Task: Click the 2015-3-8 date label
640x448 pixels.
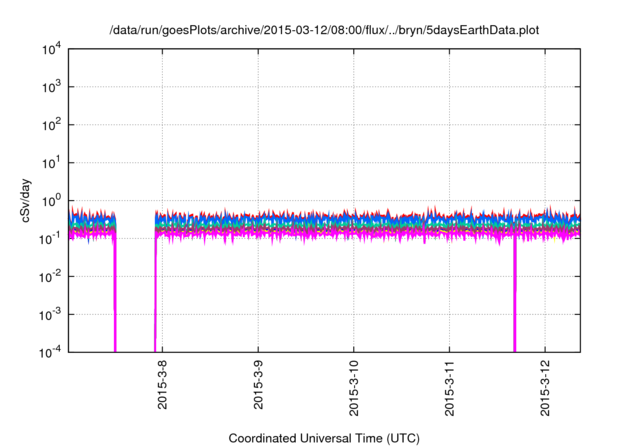Action: [162, 384]
